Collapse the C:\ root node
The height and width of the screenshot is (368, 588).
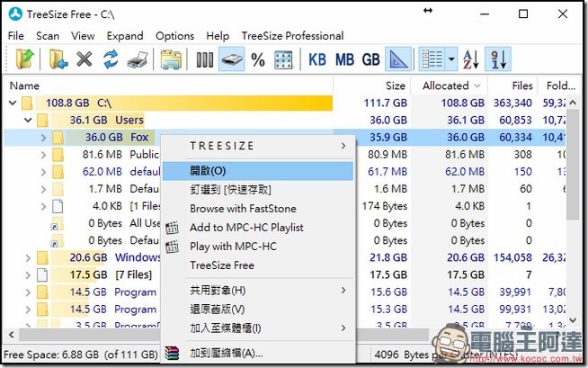(x=13, y=103)
